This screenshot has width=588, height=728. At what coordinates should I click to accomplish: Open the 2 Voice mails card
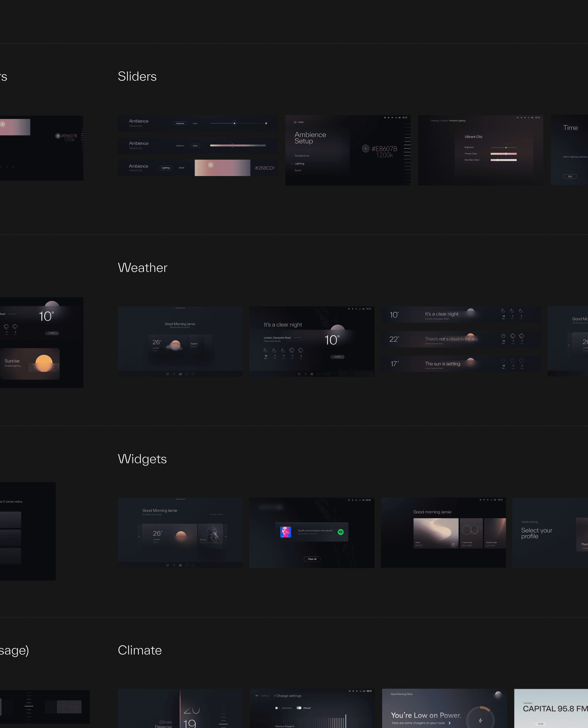tap(471, 533)
